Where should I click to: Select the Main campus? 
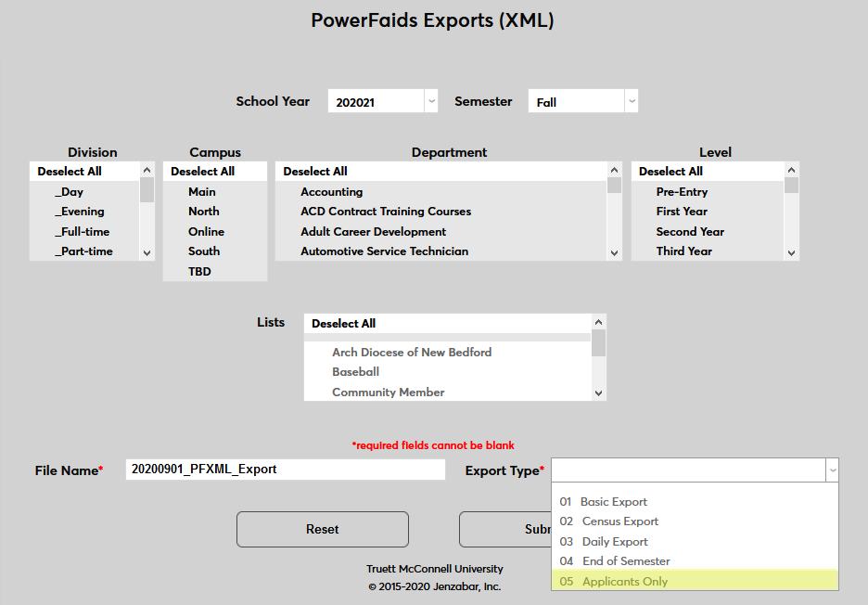[202, 191]
